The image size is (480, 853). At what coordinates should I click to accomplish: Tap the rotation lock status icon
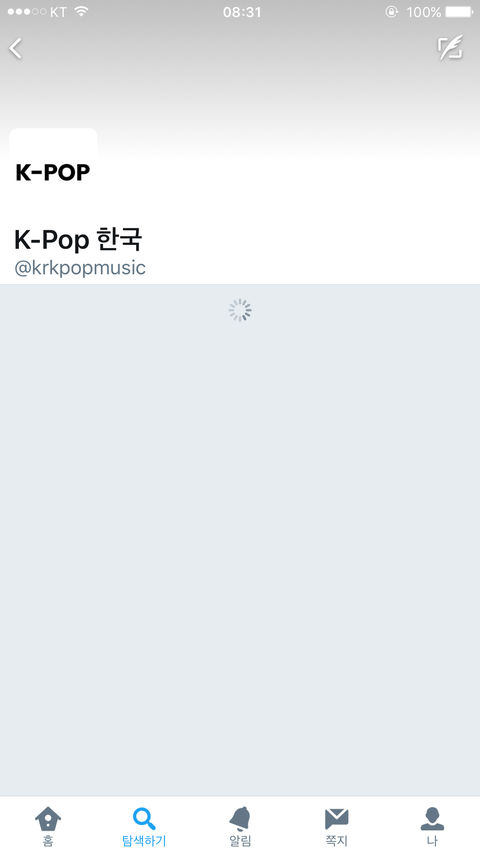click(x=391, y=11)
